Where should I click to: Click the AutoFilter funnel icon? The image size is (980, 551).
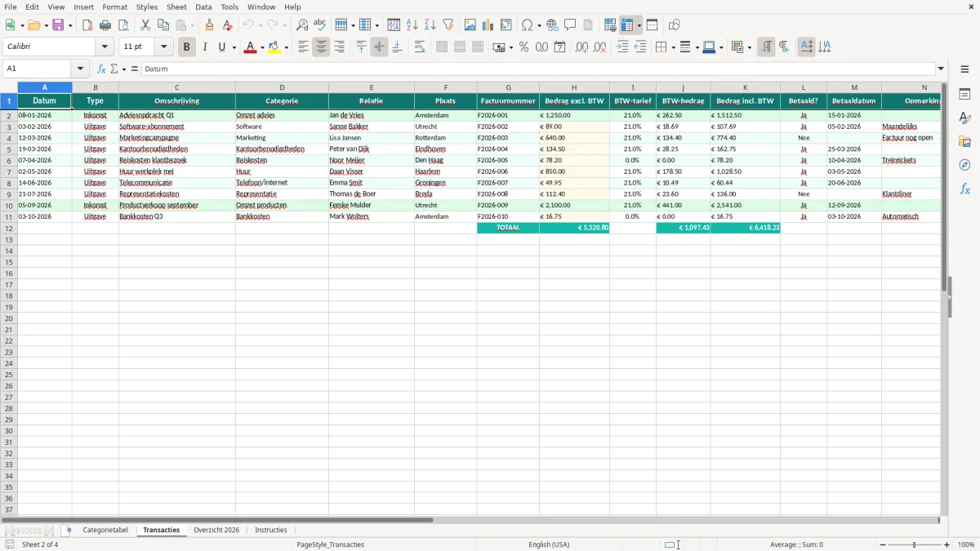point(448,25)
